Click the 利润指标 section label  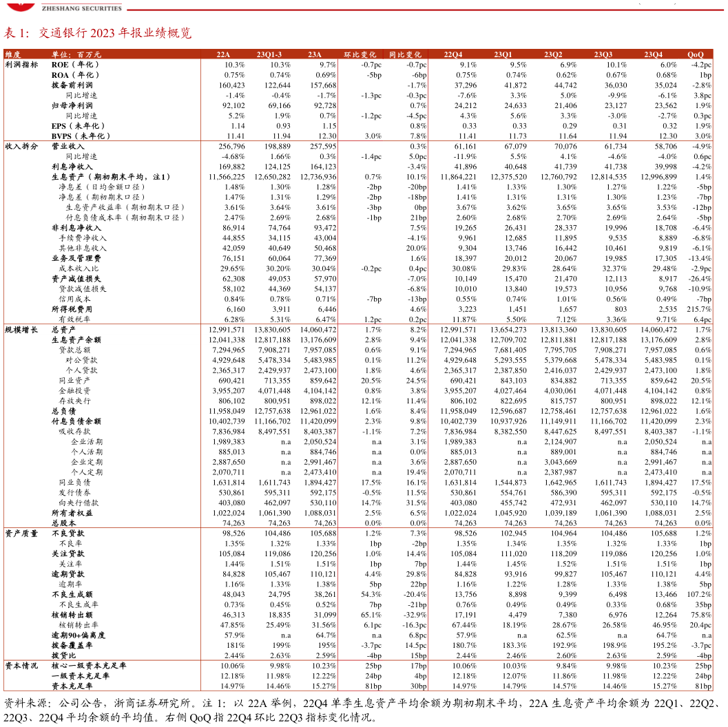[21, 65]
